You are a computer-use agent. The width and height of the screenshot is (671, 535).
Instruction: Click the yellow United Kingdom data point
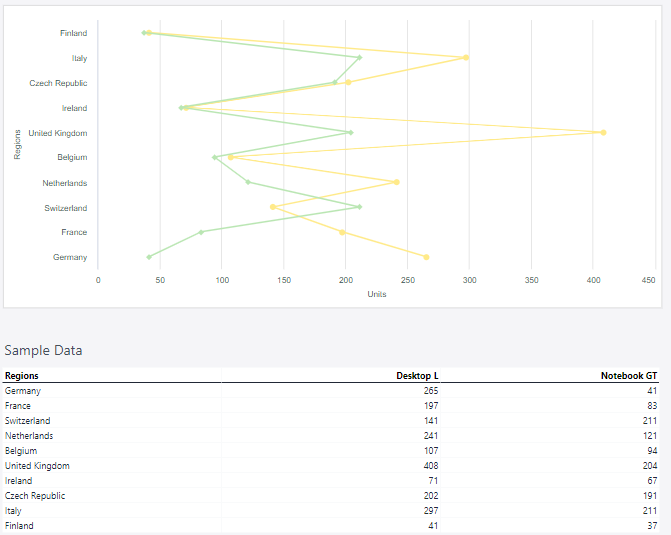point(603,132)
